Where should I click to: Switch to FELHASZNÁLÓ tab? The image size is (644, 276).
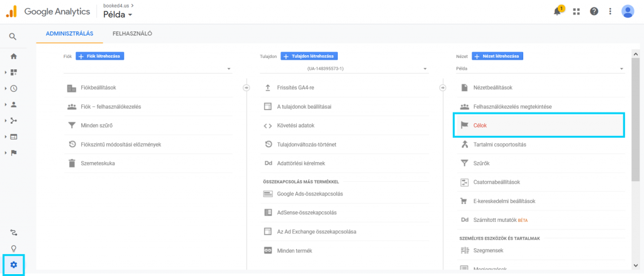tap(132, 34)
